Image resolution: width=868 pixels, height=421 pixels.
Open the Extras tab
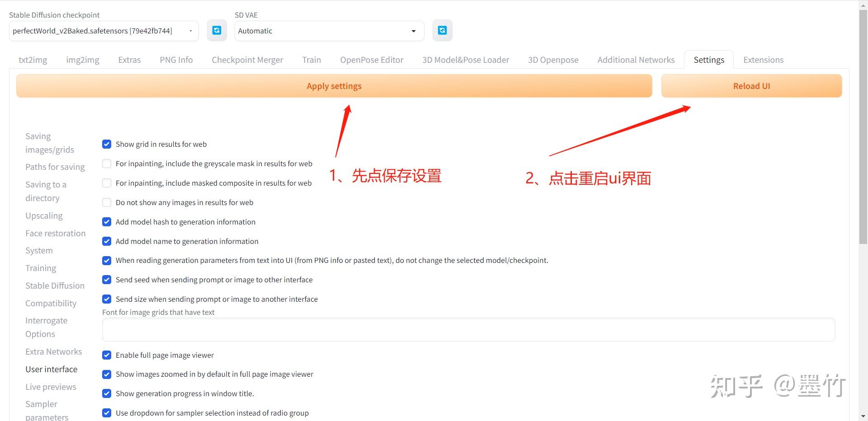click(129, 60)
